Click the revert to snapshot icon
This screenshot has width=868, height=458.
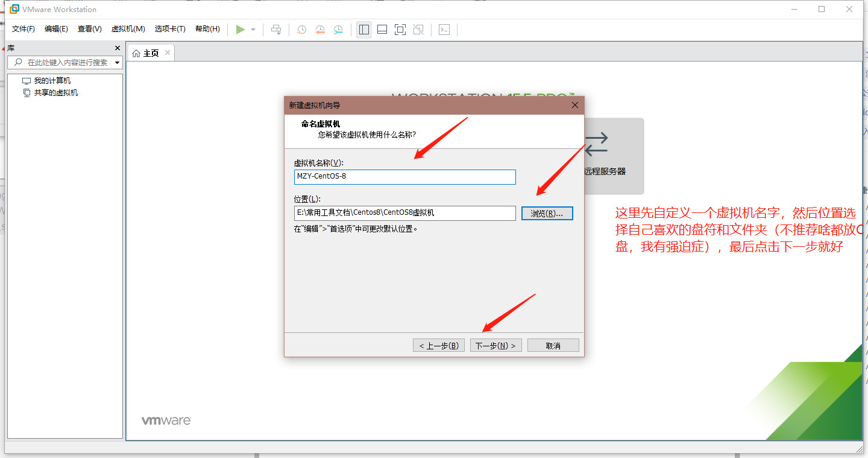[x=320, y=30]
